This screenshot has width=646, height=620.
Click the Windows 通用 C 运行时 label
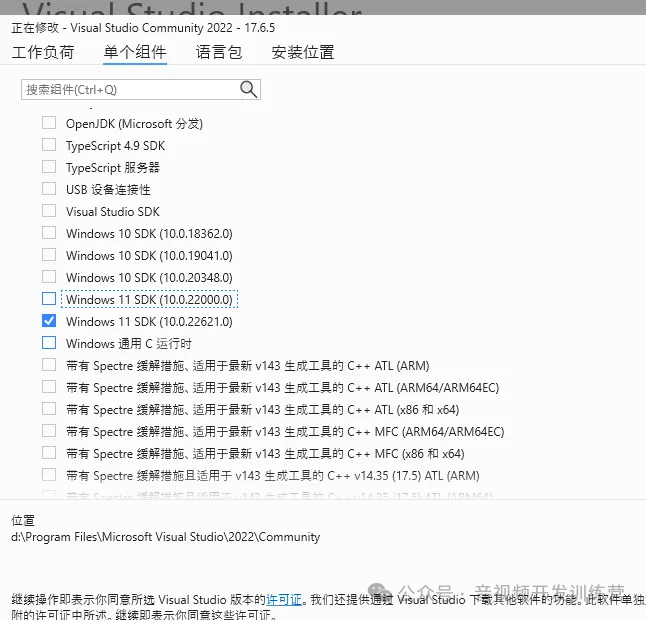tap(129, 344)
